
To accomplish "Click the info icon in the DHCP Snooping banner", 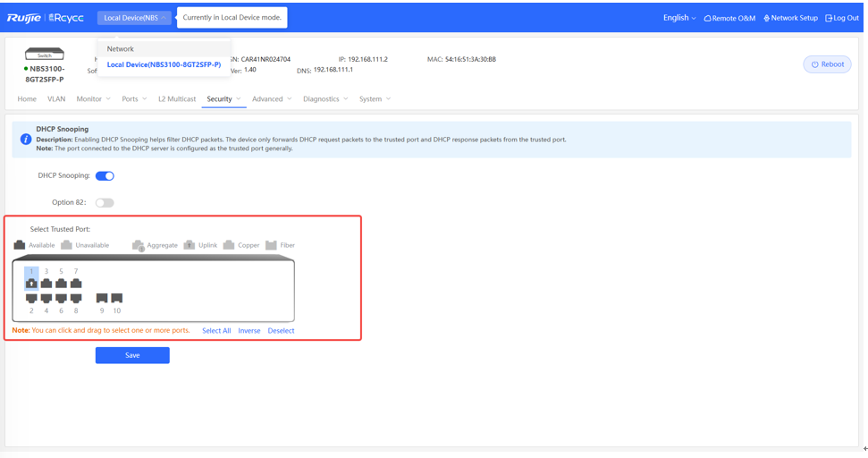I will pyautogui.click(x=25, y=139).
